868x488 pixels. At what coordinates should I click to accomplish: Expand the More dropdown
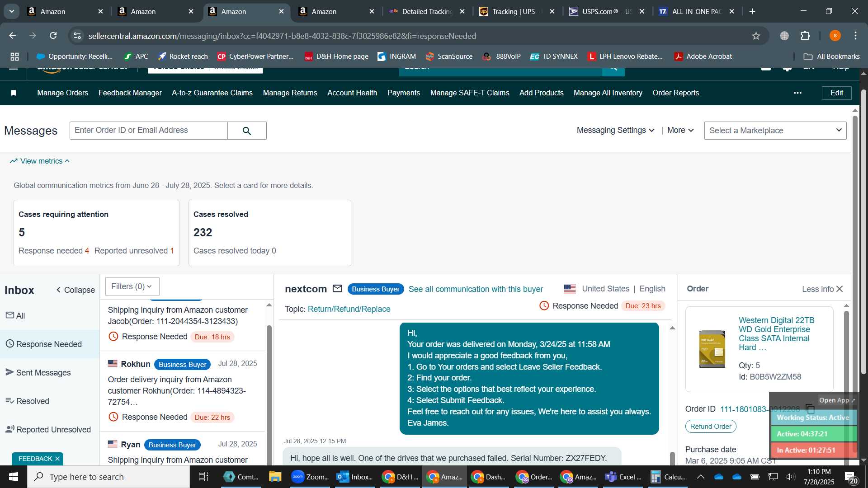(680, 130)
